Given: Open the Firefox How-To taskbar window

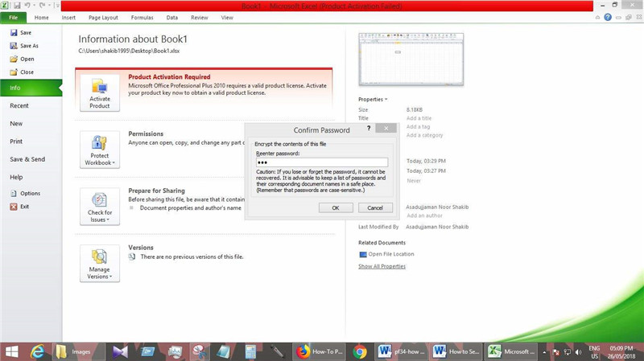Looking at the screenshot, I should tap(320, 351).
